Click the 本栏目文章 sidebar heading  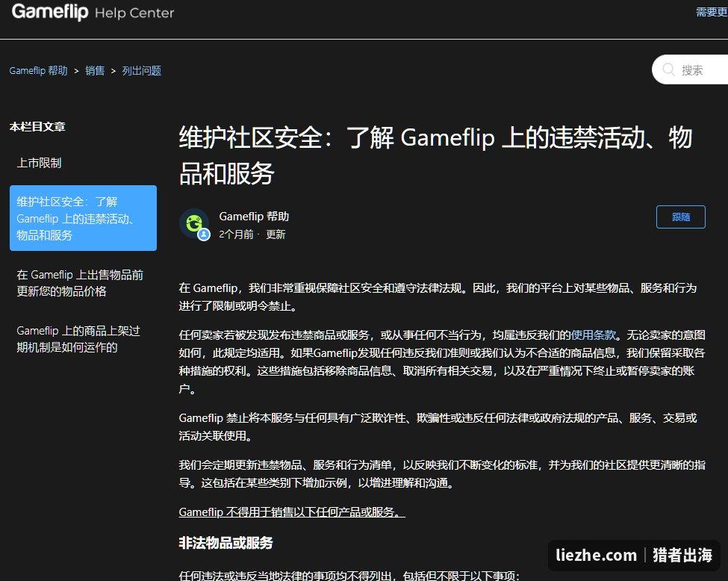click(37, 127)
